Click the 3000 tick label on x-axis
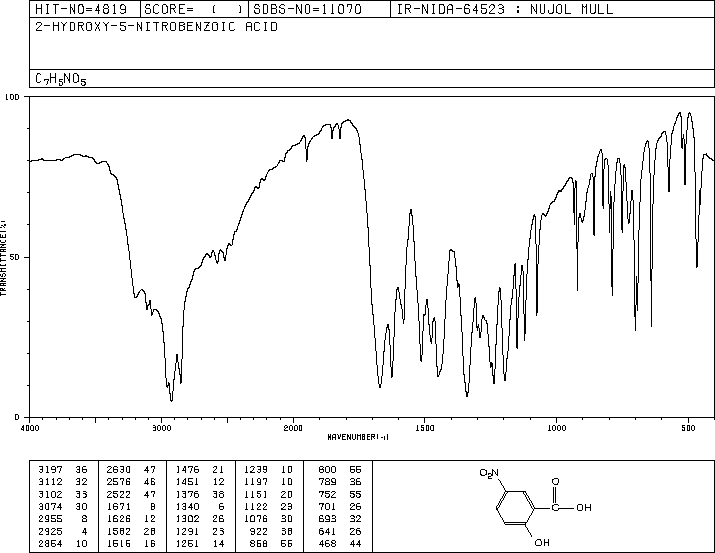 click(x=161, y=428)
